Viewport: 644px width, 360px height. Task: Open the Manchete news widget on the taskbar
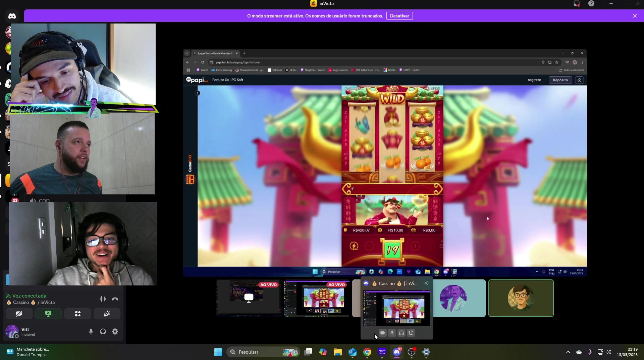coord(29,352)
